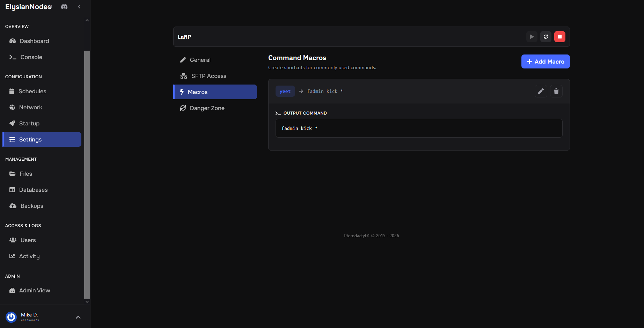Click the sidebar scroll down arrow
Viewport: 644px width, 328px height.
coord(87,302)
